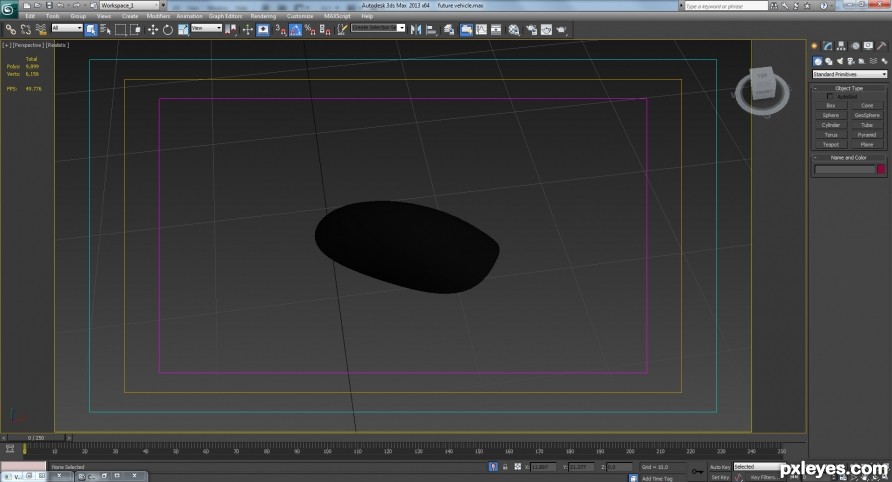Image resolution: width=892 pixels, height=482 pixels.
Task: Activate the Select and Rotate tool
Action: coord(168,30)
